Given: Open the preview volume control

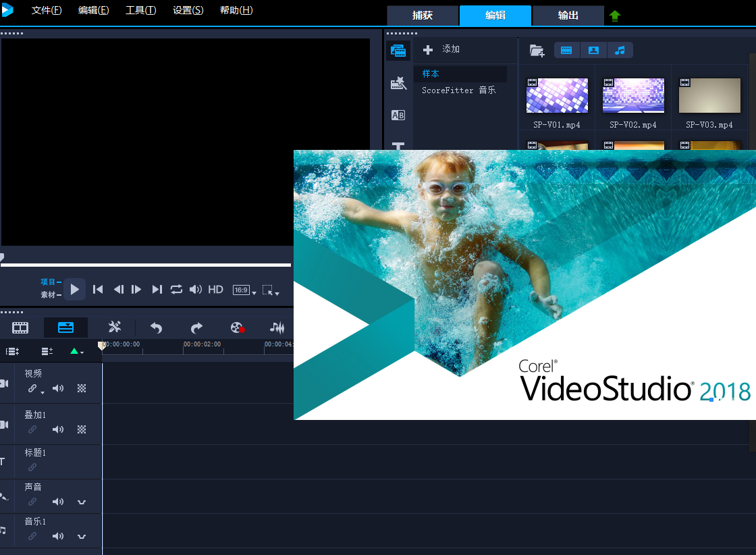Looking at the screenshot, I should pyautogui.click(x=195, y=289).
